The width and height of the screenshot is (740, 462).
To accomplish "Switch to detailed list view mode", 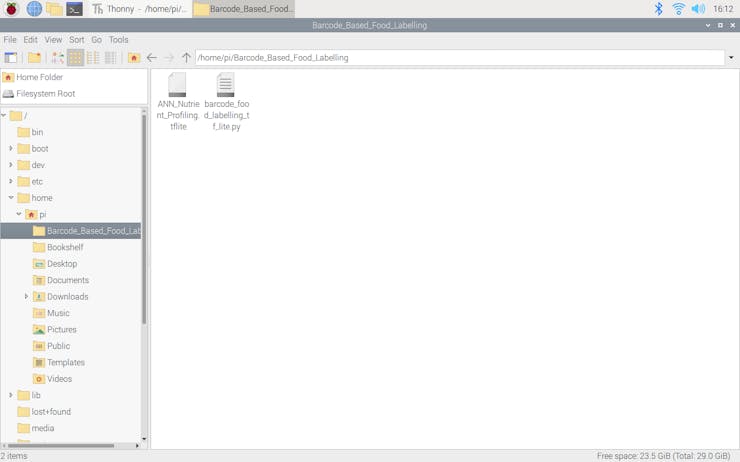I will coord(110,58).
